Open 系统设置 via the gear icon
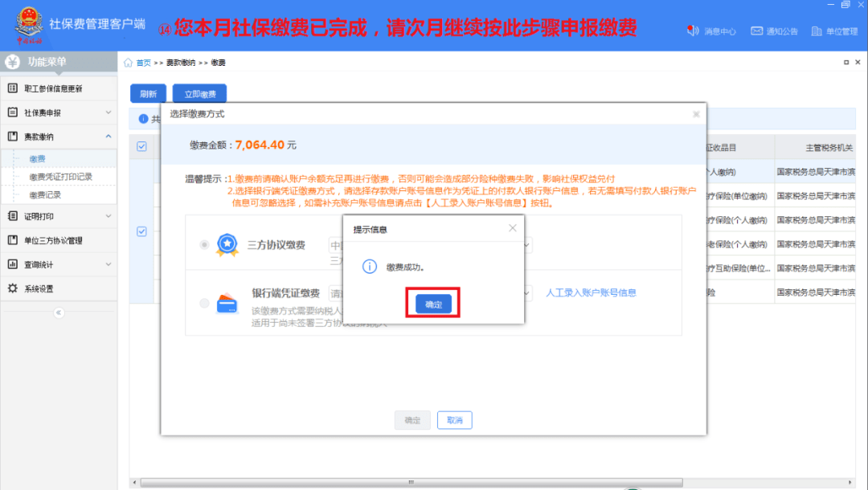The height and width of the screenshot is (490, 868). (x=11, y=288)
